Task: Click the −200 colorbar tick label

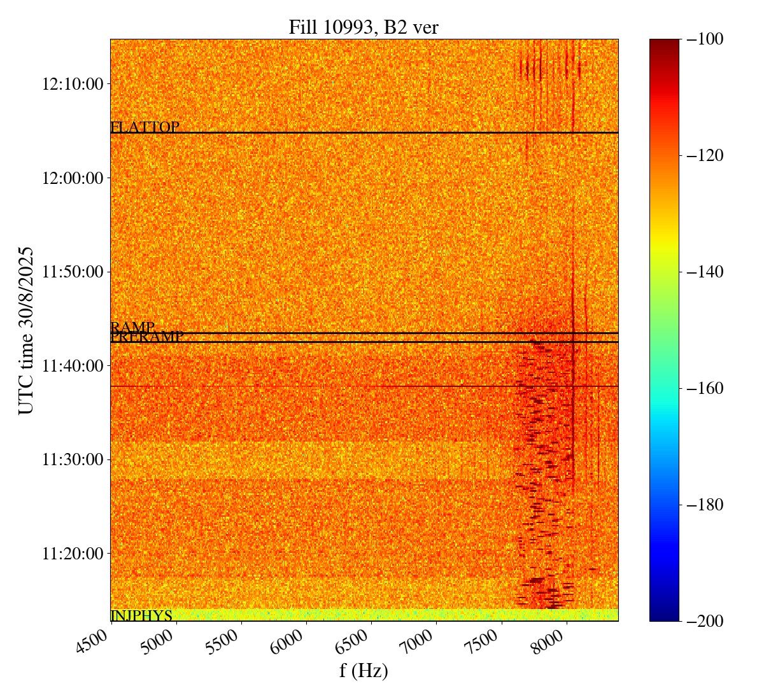Action: 704,621
